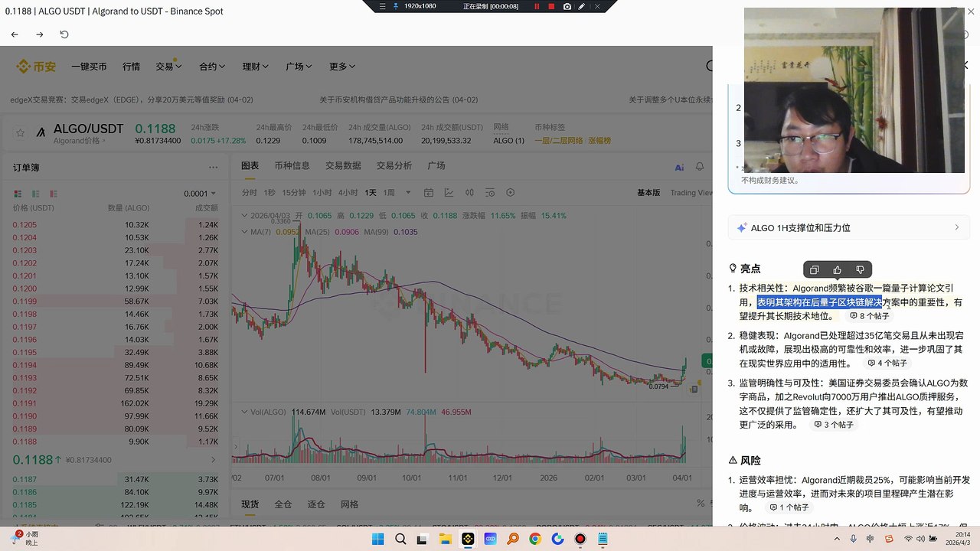Stop recording with red square button
980x551 pixels.
[551, 6]
